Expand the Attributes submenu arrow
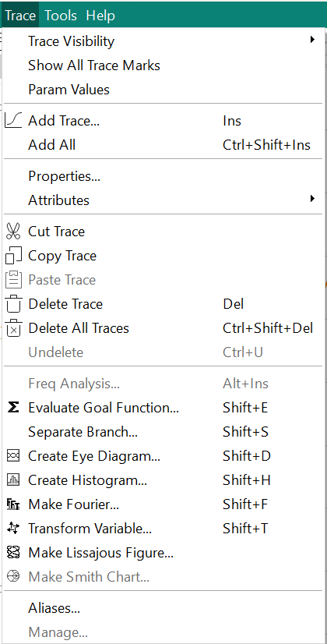This screenshot has height=644, width=327. pyautogui.click(x=313, y=199)
